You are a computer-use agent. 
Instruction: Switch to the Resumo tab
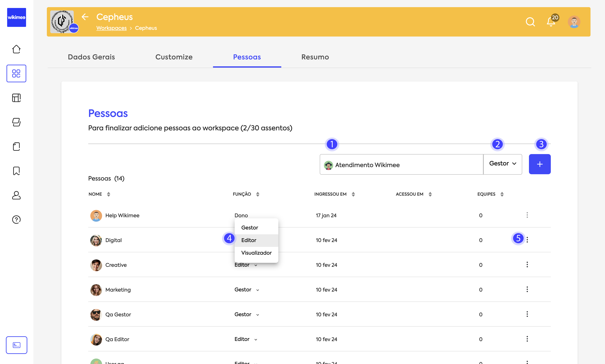pyautogui.click(x=315, y=57)
